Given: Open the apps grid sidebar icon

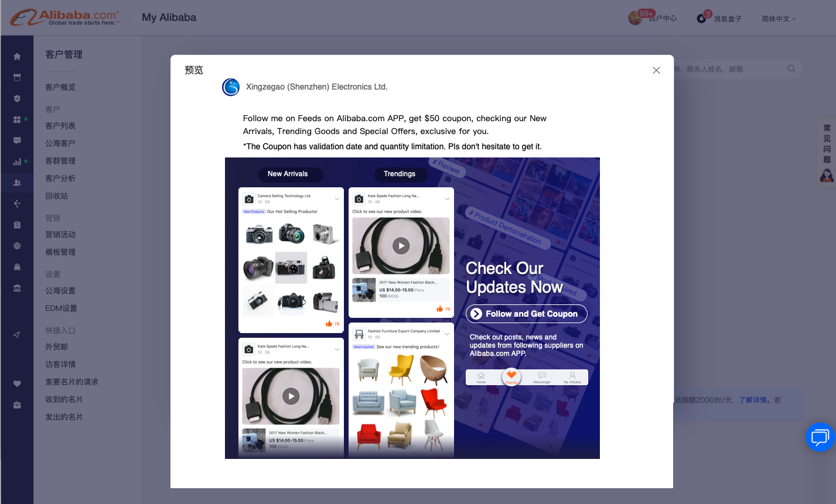Looking at the screenshot, I should coord(17,119).
